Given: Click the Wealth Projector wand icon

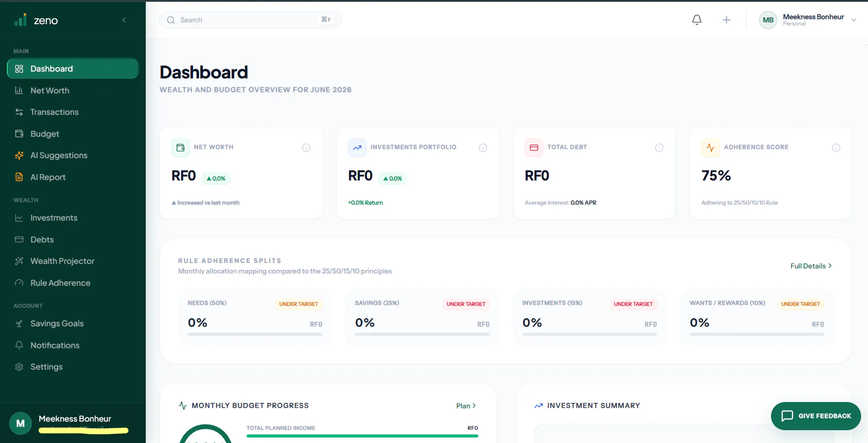Looking at the screenshot, I should [x=19, y=261].
